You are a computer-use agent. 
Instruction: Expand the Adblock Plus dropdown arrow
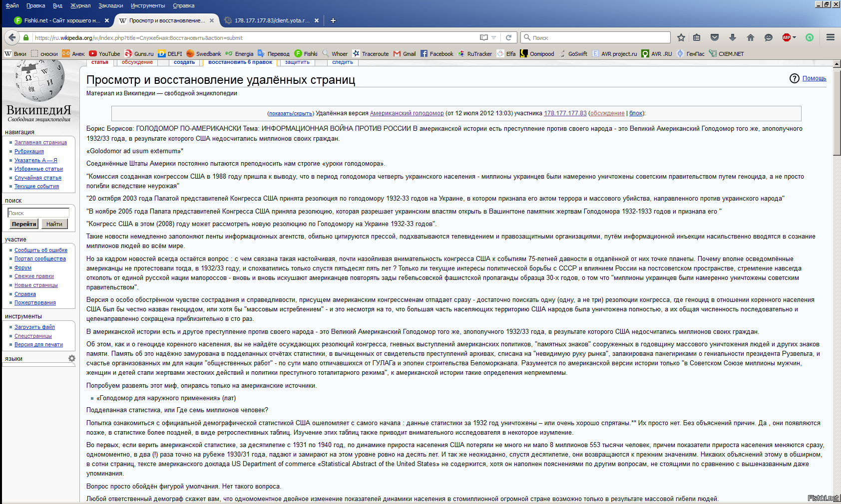(x=795, y=37)
